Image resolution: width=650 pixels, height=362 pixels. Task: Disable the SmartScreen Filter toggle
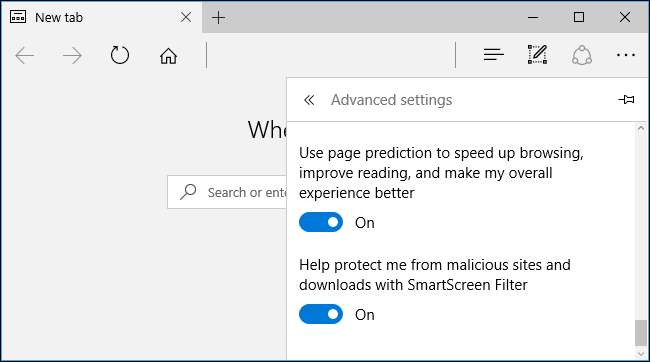[x=321, y=314]
